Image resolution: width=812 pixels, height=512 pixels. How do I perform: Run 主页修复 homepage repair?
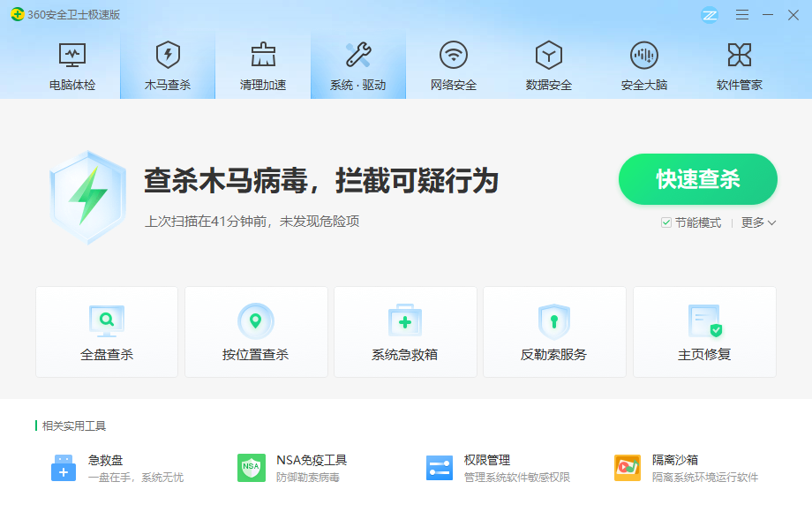[x=703, y=331]
